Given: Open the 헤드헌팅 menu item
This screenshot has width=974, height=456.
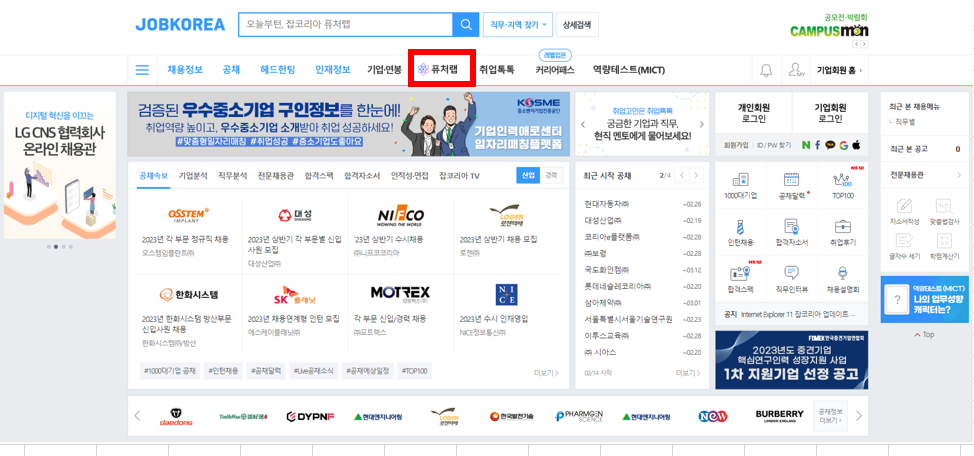Looking at the screenshot, I should coord(278,70).
